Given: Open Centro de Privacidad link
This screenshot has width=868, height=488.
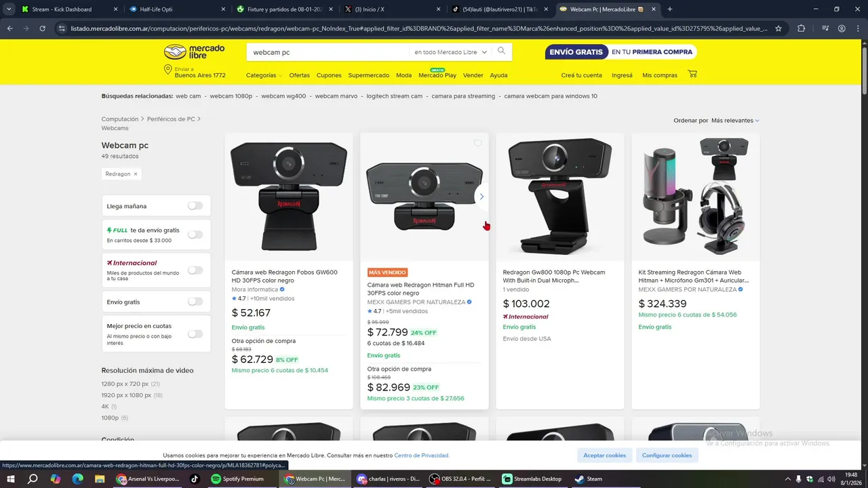Looking at the screenshot, I should pyautogui.click(x=422, y=455).
